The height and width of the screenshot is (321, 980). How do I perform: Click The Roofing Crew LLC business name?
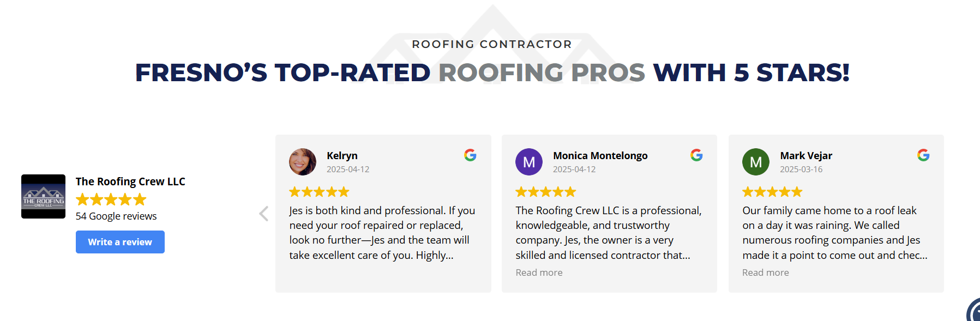pyautogui.click(x=130, y=181)
